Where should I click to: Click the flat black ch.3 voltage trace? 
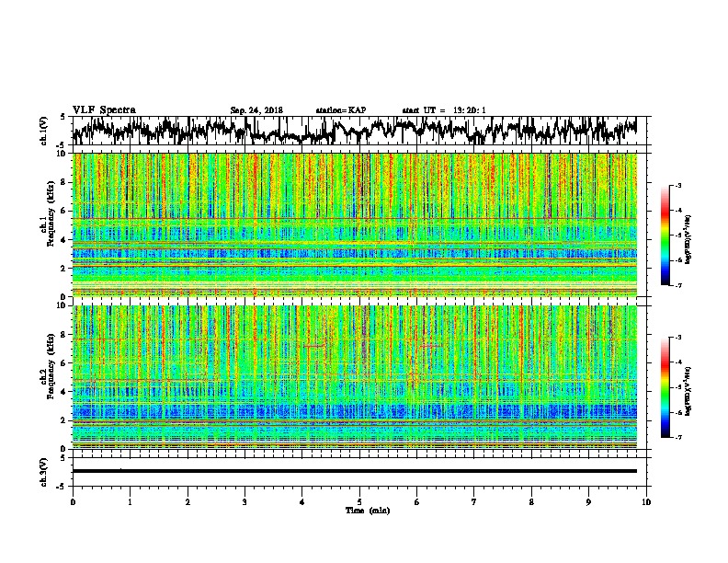[x=355, y=471]
